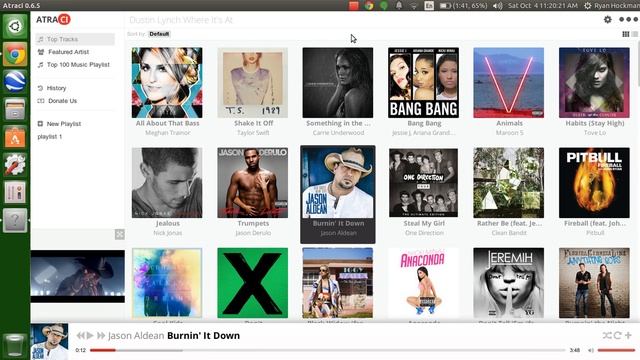Image resolution: width=640 pixels, height=360 pixels.
Task: Select Top Tracks in sidebar
Action: (x=75, y=39)
